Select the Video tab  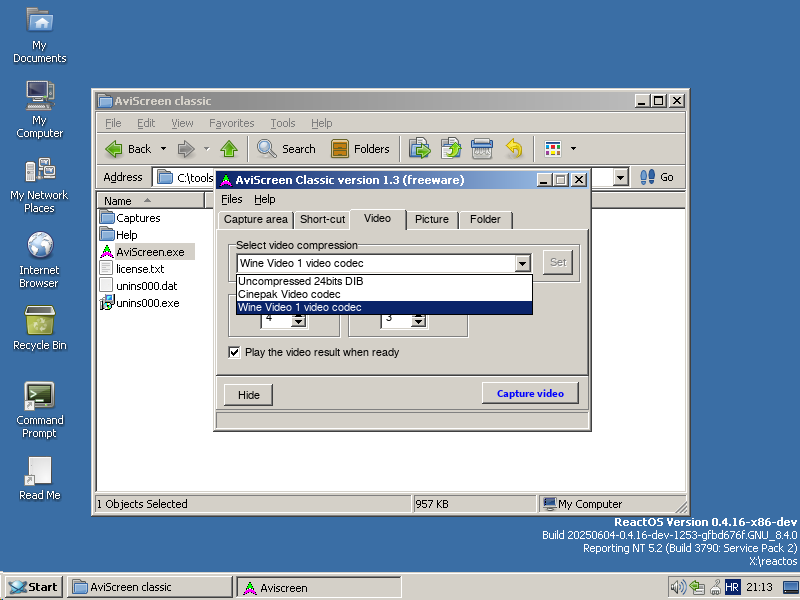(378, 218)
